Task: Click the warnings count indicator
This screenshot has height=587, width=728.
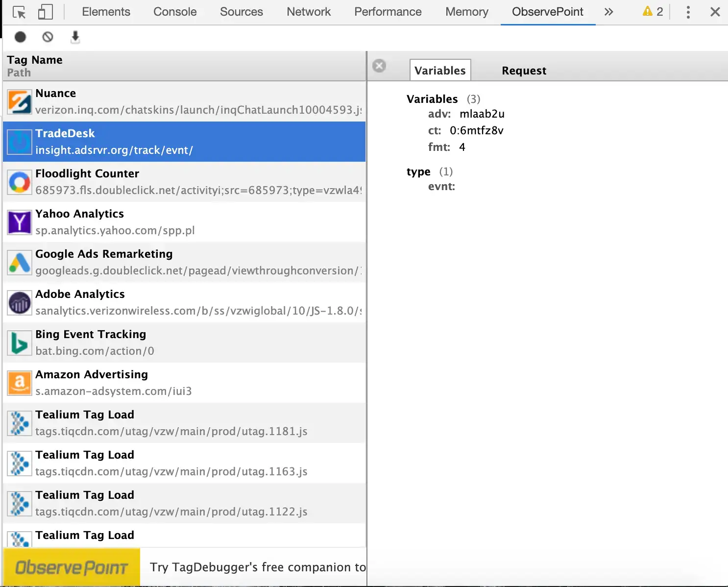Action: [x=653, y=12]
